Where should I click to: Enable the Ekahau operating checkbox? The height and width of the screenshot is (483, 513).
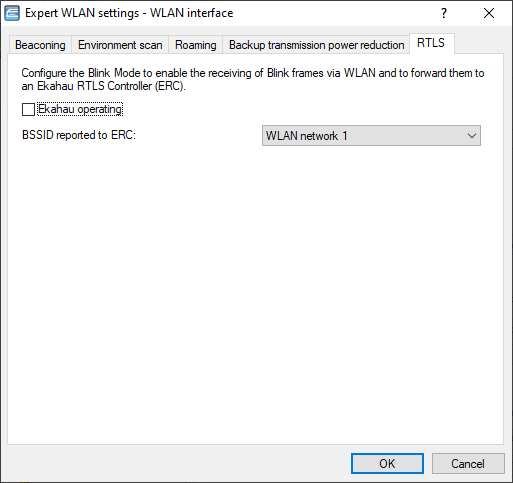pos(28,109)
